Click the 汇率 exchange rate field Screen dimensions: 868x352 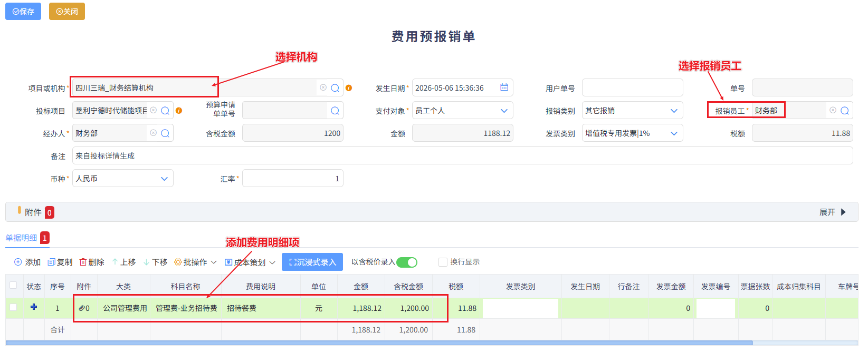point(292,179)
